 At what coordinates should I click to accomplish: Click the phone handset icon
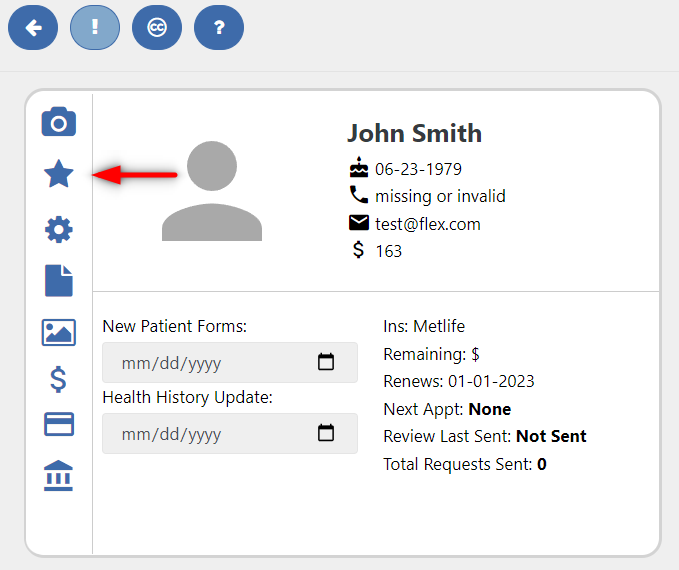point(359,194)
